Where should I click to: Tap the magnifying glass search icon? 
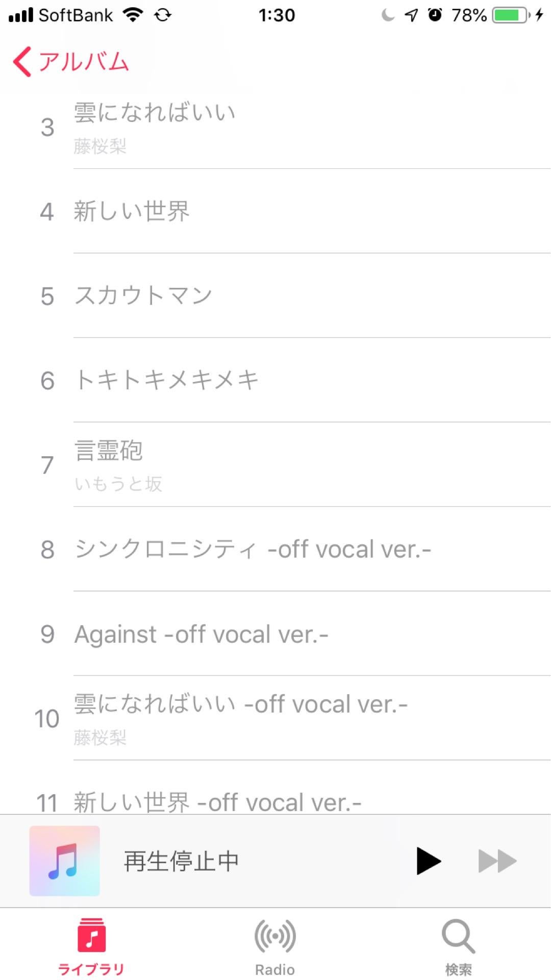[459, 936]
